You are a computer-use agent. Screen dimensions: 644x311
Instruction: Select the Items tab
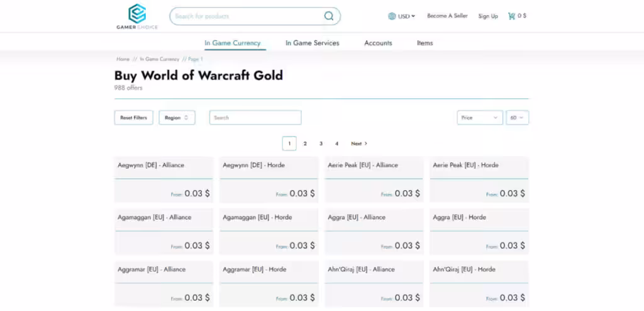point(425,43)
